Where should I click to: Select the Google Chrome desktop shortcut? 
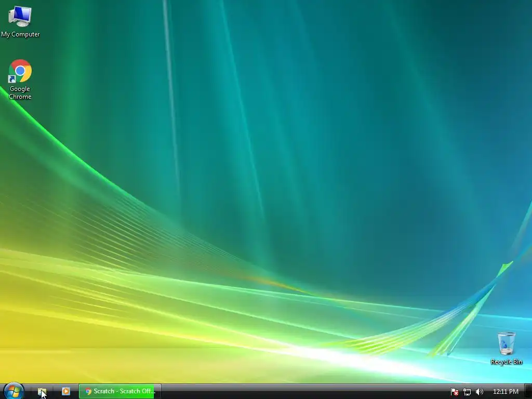pyautogui.click(x=20, y=79)
